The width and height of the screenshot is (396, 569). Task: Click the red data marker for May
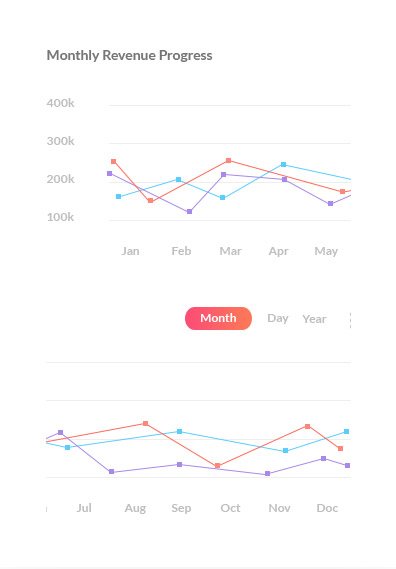pyautogui.click(x=342, y=192)
